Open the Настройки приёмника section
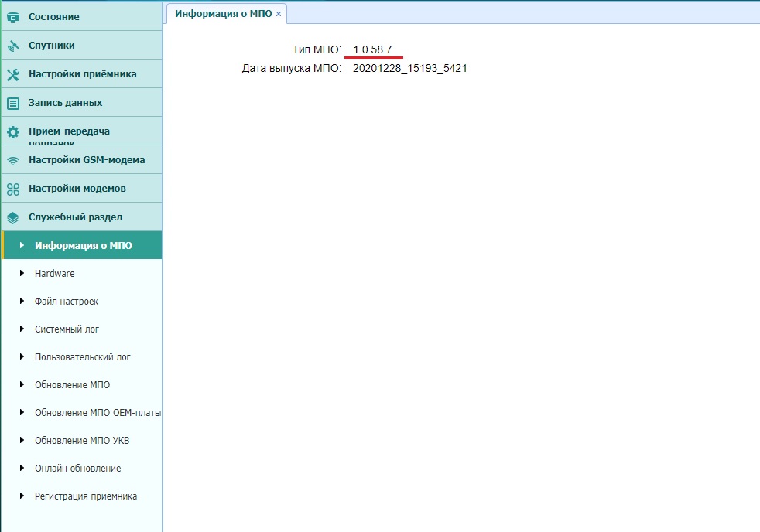Image resolution: width=760 pixels, height=532 pixels. [x=82, y=73]
